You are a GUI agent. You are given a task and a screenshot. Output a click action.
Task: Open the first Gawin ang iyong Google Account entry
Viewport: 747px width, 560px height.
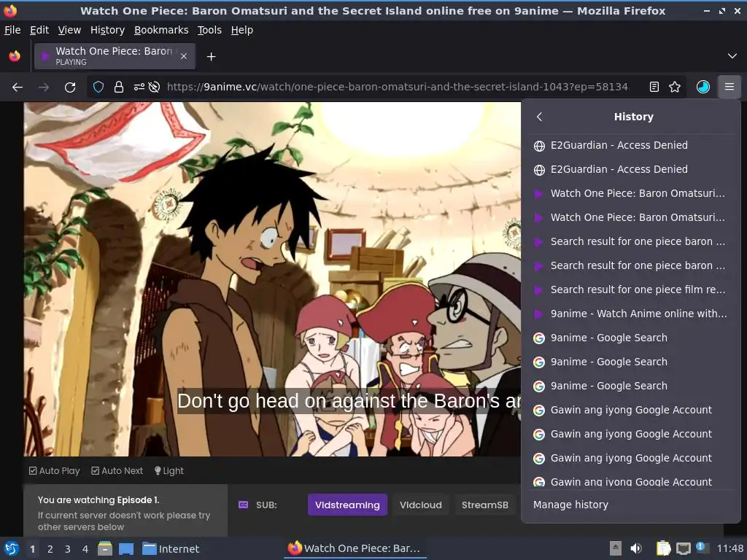click(631, 410)
